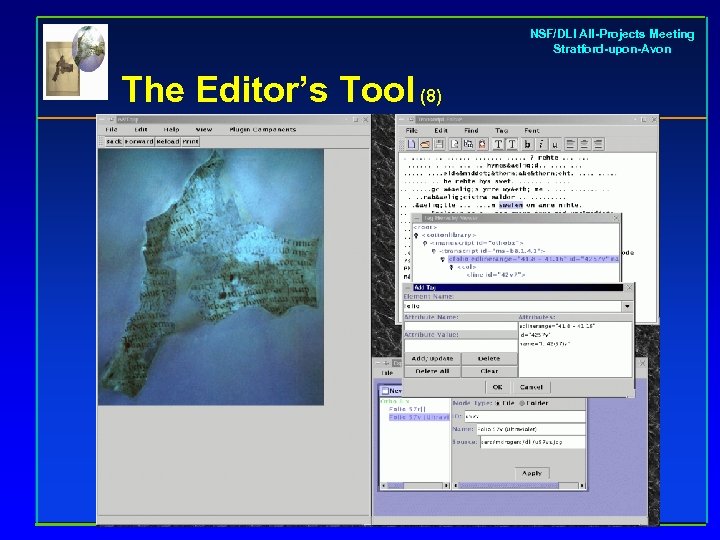Click the right scroll arrow under node properties

coord(582,485)
